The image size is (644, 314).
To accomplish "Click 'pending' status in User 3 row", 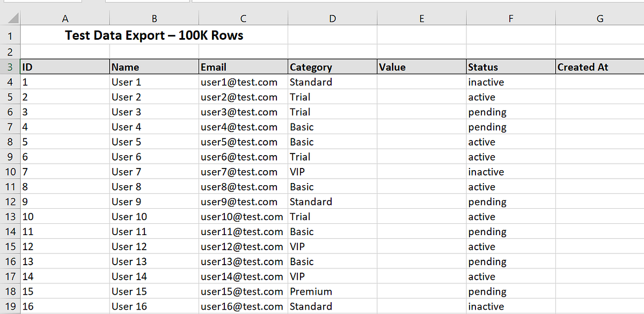I will pos(511,112).
